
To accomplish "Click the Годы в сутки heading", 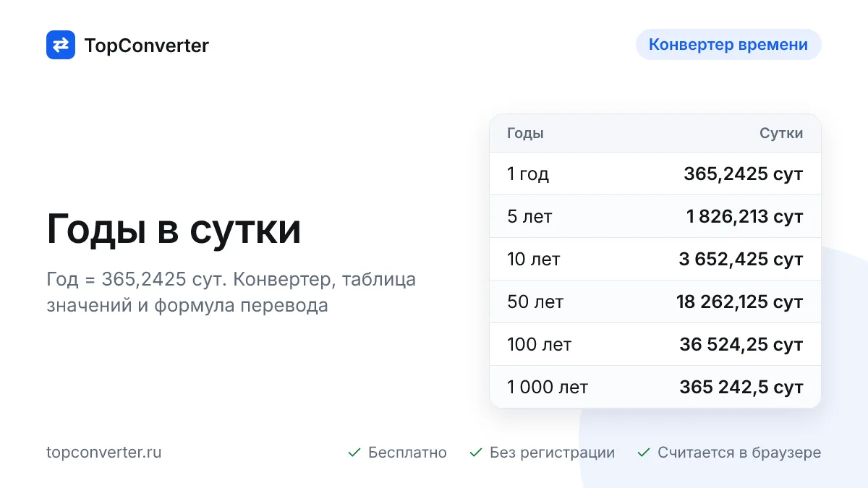I will tap(174, 230).
